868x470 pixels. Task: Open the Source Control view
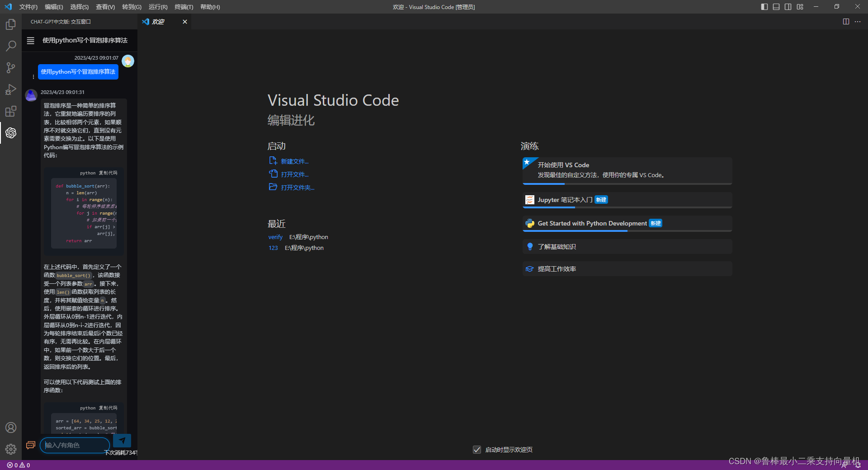[x=11, y=68]
